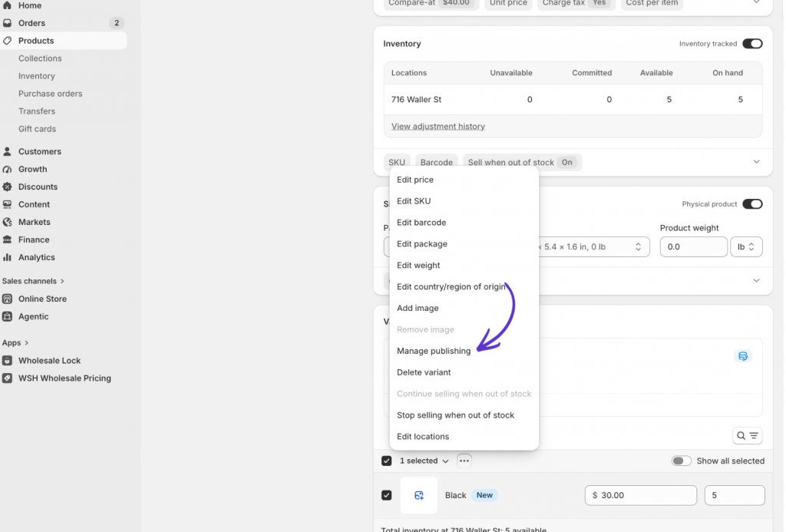Click the Cost per item chip
Screen dimensions: 786x532
[652, 3]
